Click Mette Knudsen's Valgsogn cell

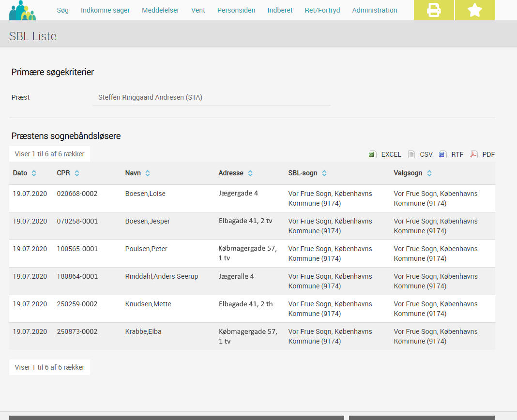(436, 309)
